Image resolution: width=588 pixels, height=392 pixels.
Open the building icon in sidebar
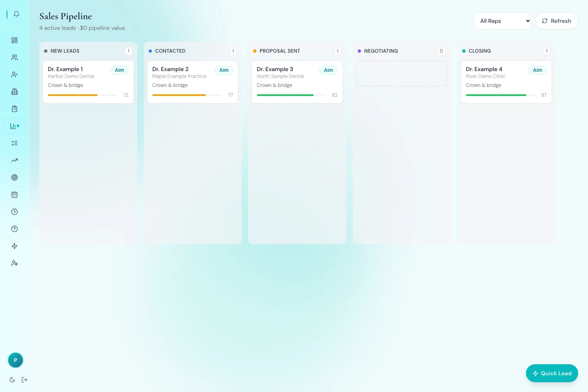point(15,91)
